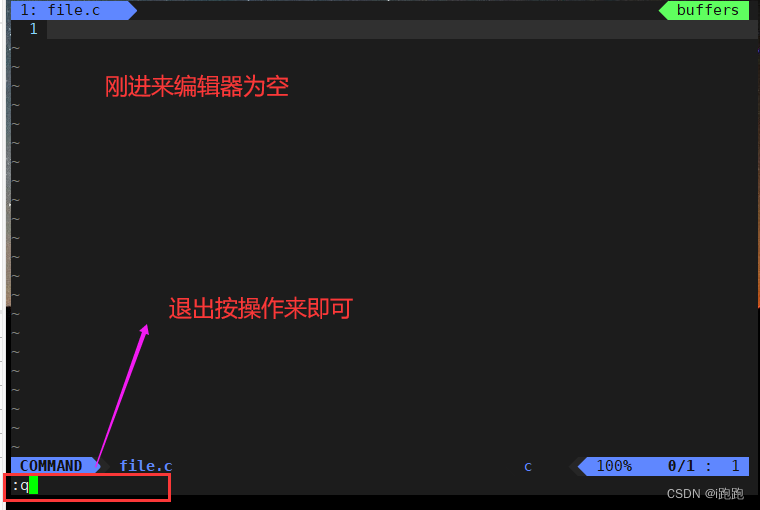Viewport: 760px width, 510px height.
Task: Click the arrow separator after file.c tab
Action: pyautogui.click(x=133, y=10)
